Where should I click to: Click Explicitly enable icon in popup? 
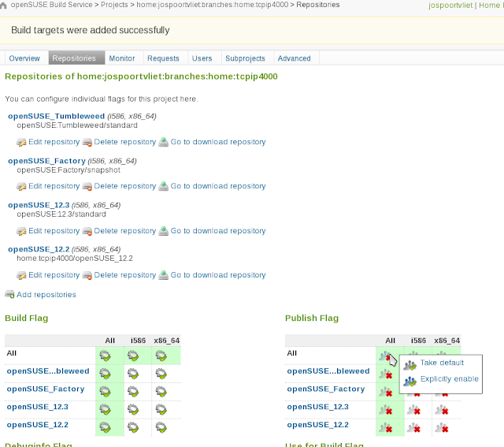[409, 382]
